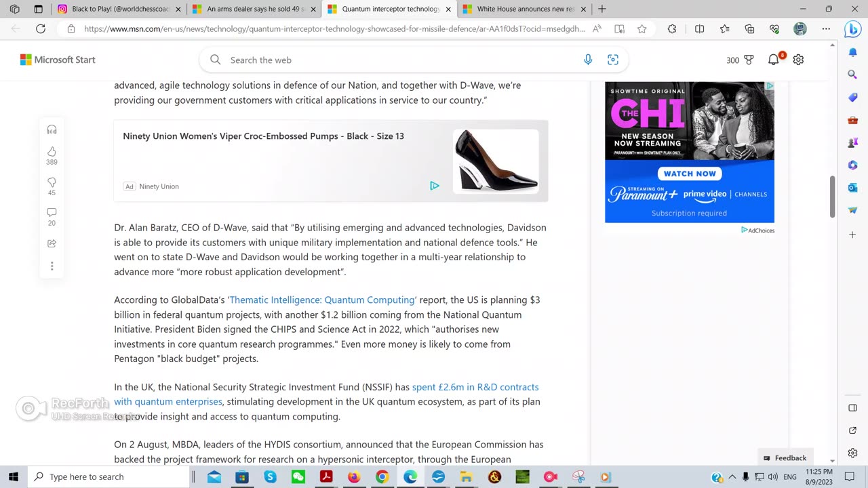Click the browser address bar URL

[x=334, y=29]
